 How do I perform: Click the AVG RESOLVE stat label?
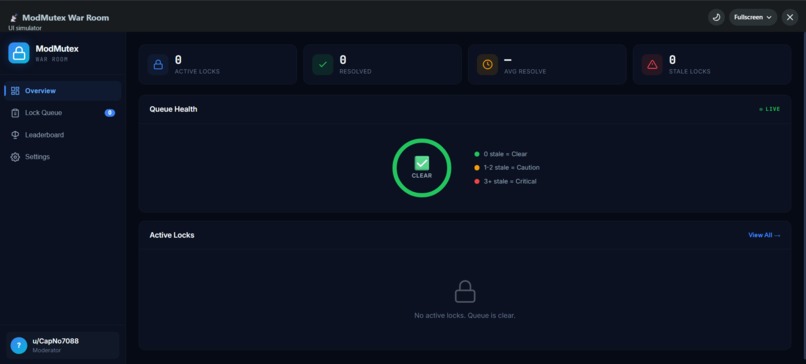[525, 71]
